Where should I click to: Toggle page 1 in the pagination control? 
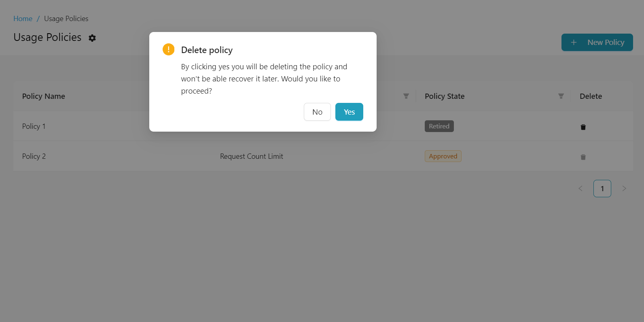click(602, 188)
